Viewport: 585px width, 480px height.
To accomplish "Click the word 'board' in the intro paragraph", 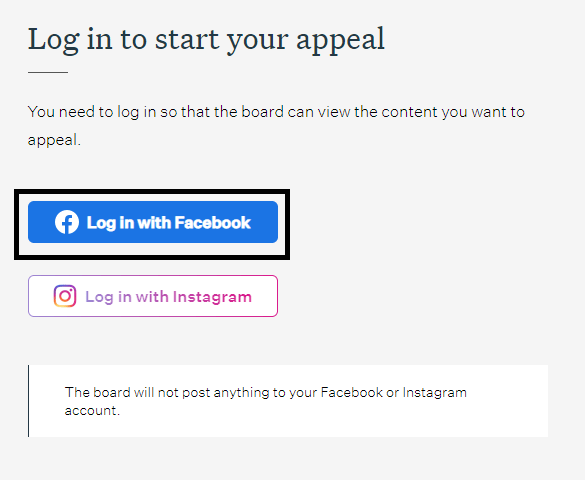I will [x=262, y=112].
